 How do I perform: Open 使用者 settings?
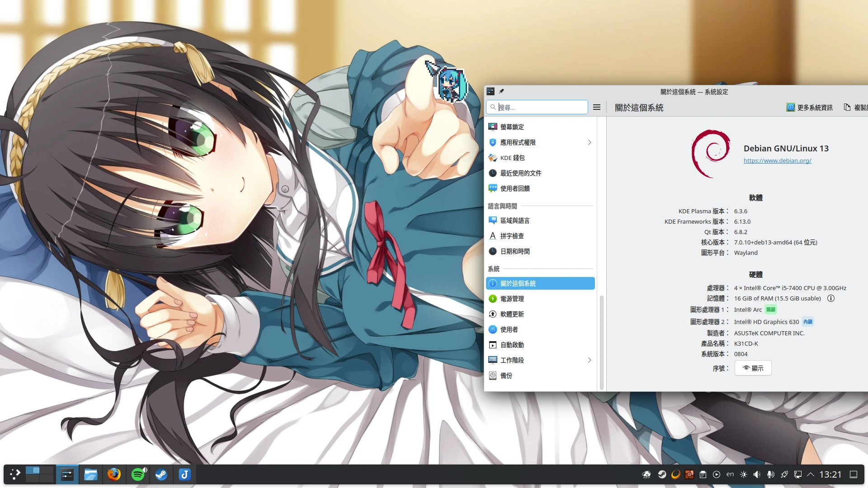click(540, 329)
